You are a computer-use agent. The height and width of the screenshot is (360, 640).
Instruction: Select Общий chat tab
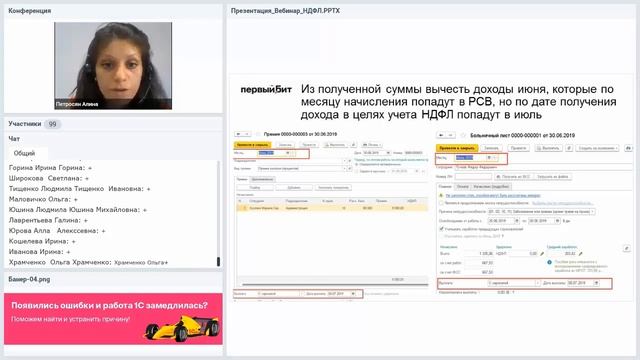click(24, 153)
